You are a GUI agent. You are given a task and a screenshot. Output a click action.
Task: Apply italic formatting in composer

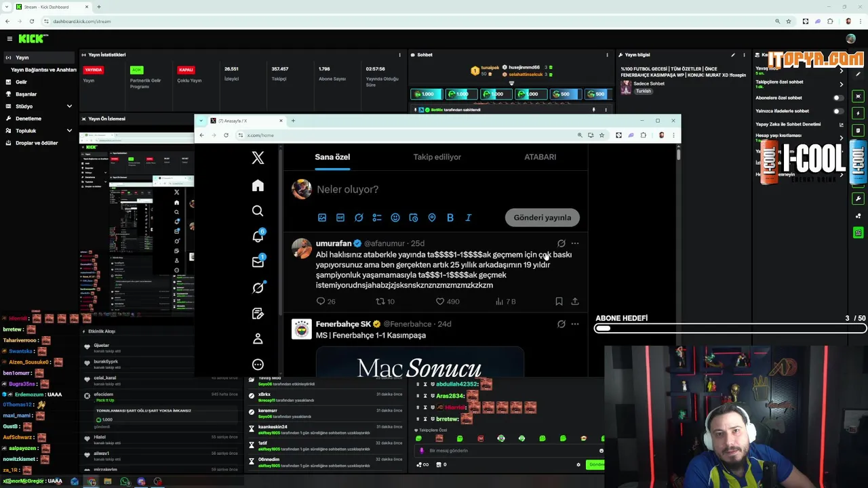coord(469,218)
